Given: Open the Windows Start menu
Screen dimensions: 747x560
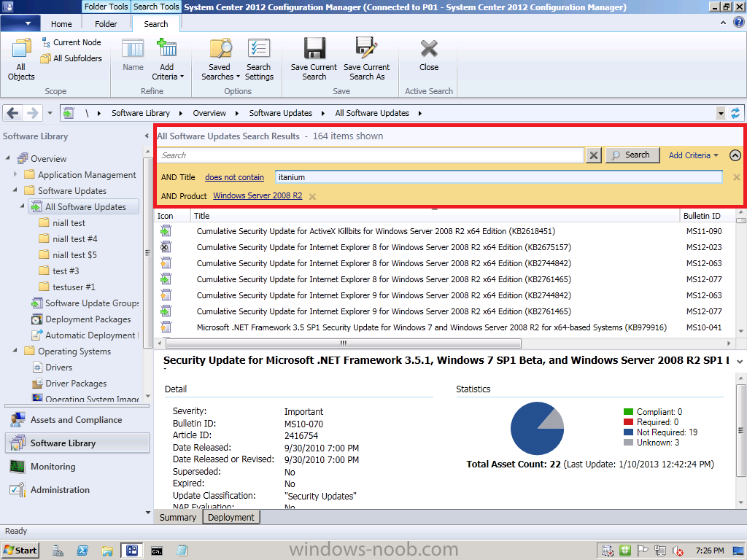Looking at the screenshot, I should (20, 551).
